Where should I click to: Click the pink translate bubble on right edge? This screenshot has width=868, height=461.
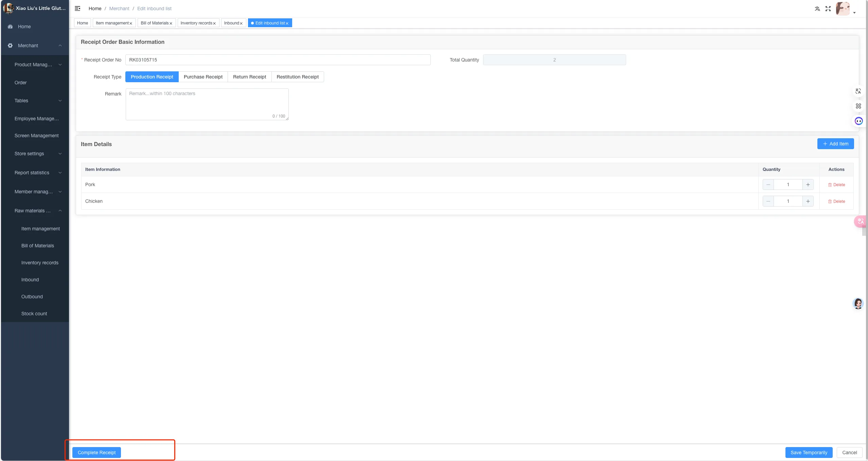pos(860,221)
